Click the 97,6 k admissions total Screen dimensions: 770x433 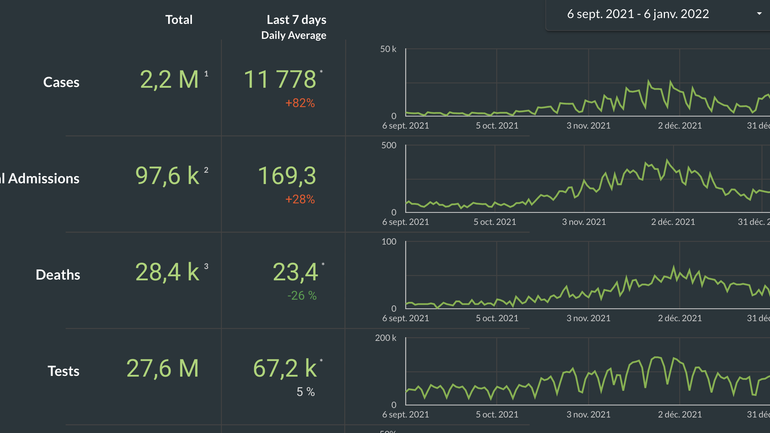(167, 177)
